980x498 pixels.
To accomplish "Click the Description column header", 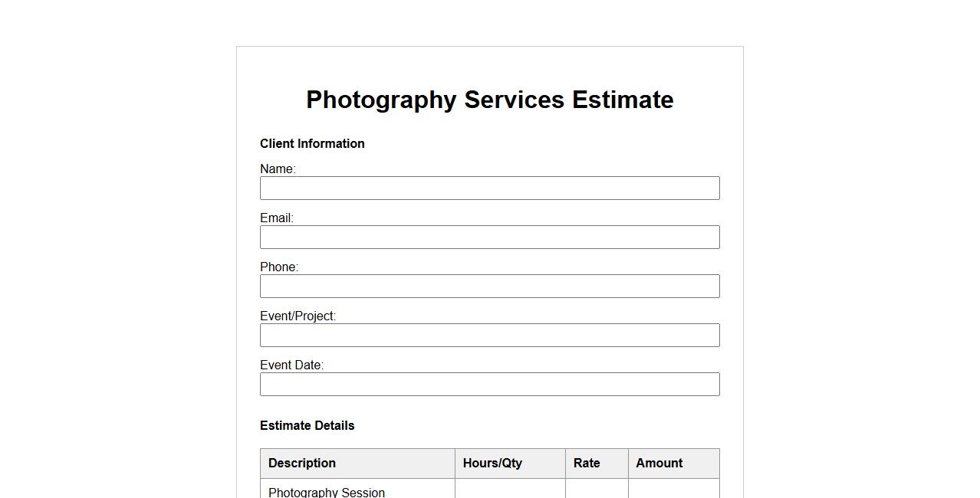I will [302, 464].
